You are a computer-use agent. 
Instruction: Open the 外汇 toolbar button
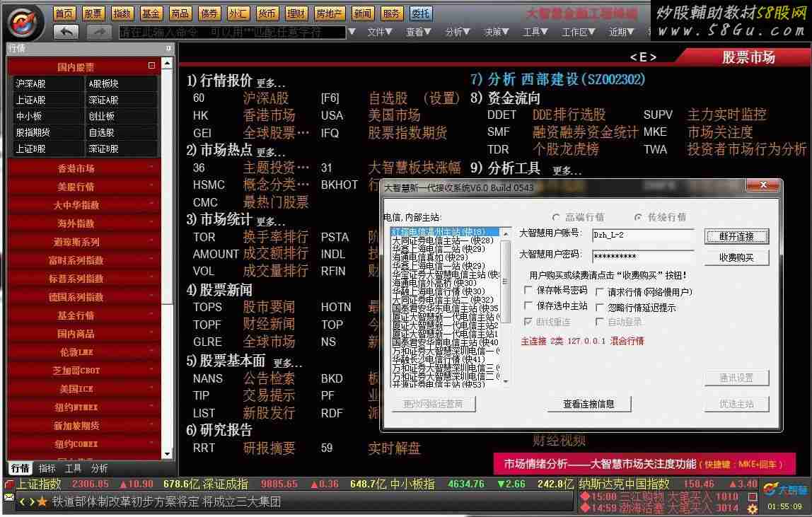coord(238,13)
